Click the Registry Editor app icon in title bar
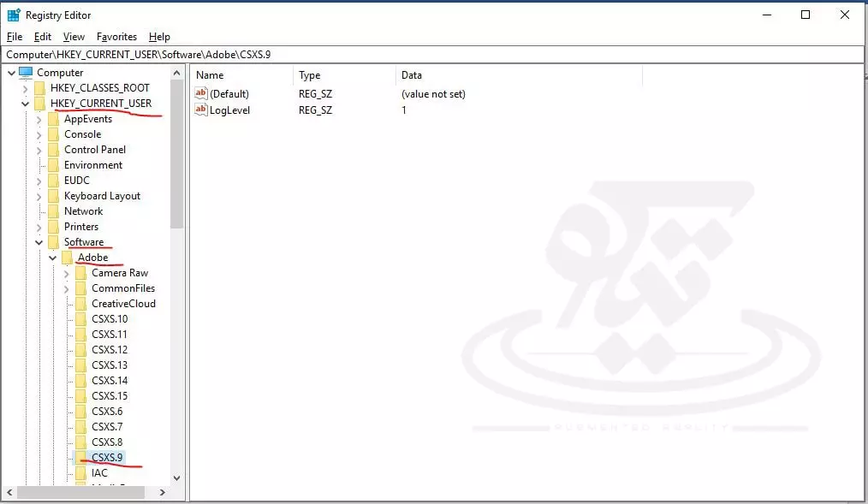 (x=14, y=15)
